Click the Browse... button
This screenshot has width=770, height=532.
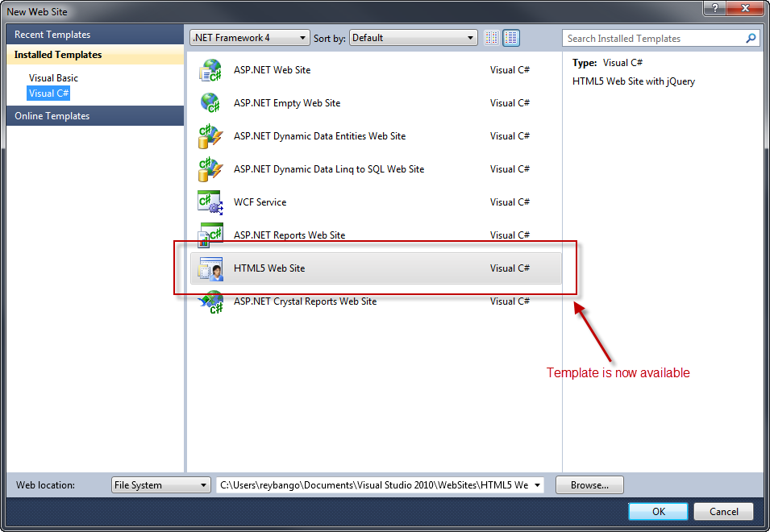coord(589,485)
